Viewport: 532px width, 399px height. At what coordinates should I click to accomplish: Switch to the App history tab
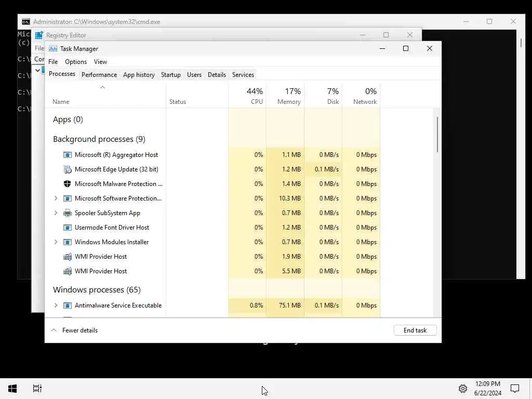point(139,75)
